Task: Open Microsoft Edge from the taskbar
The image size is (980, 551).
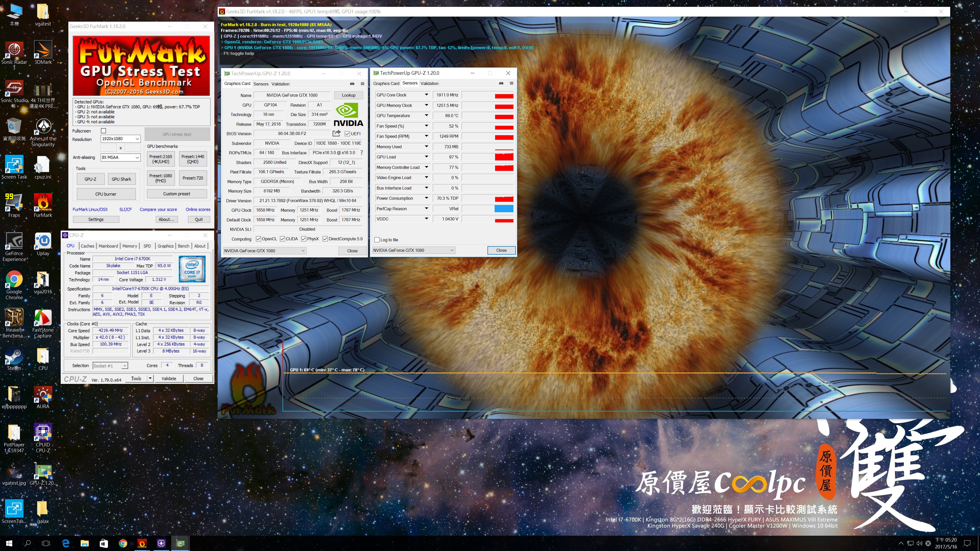Action: 65,543
